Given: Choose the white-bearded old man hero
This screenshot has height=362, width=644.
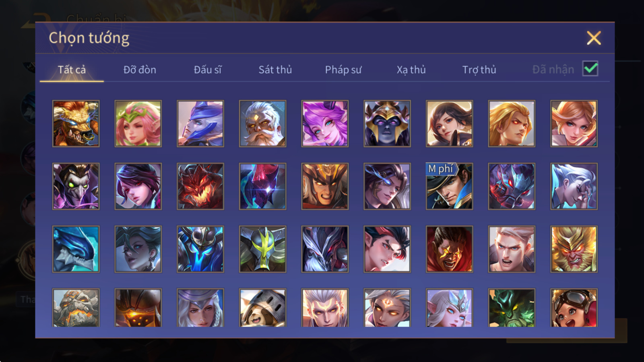Looking at the screenshot, I should click(x=262, y=123).
